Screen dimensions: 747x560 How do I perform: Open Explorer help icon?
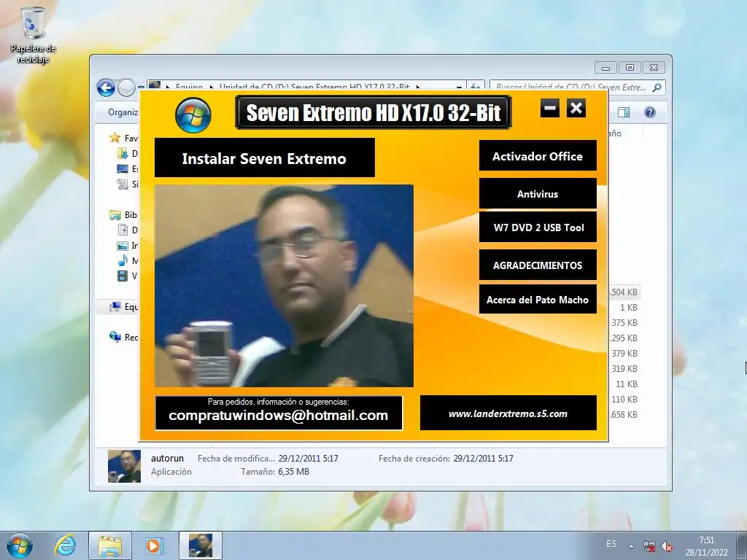pos(649,112)
